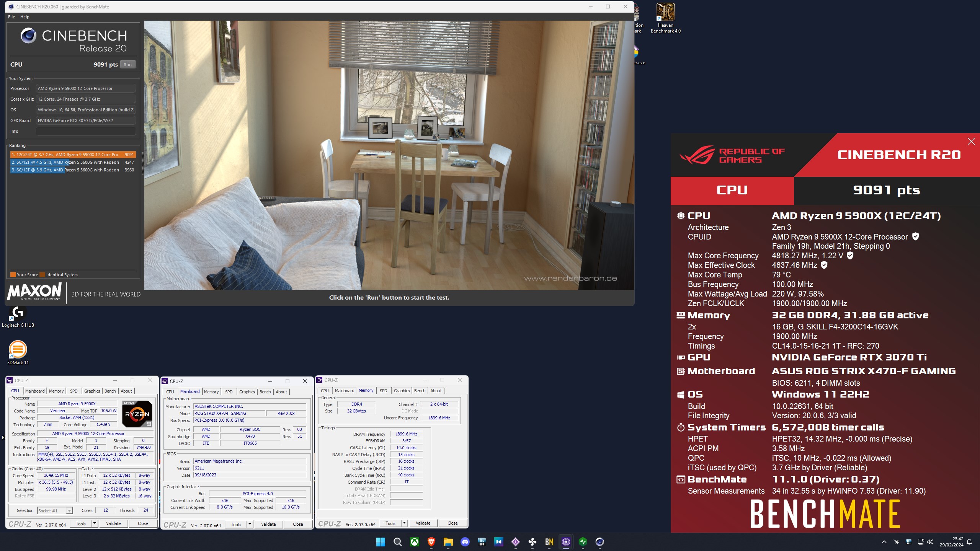Click Core Speed value 3649.15 MHz

coord(56,475)
